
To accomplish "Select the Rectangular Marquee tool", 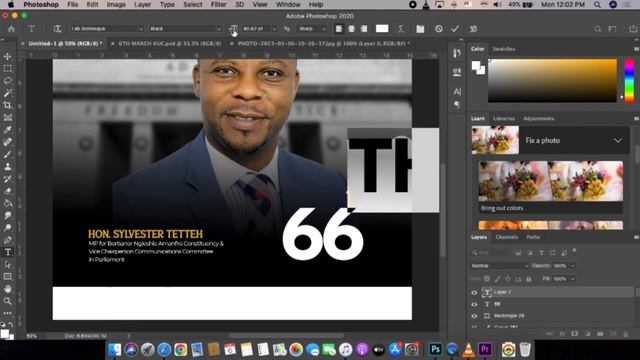I will point(7,69).
